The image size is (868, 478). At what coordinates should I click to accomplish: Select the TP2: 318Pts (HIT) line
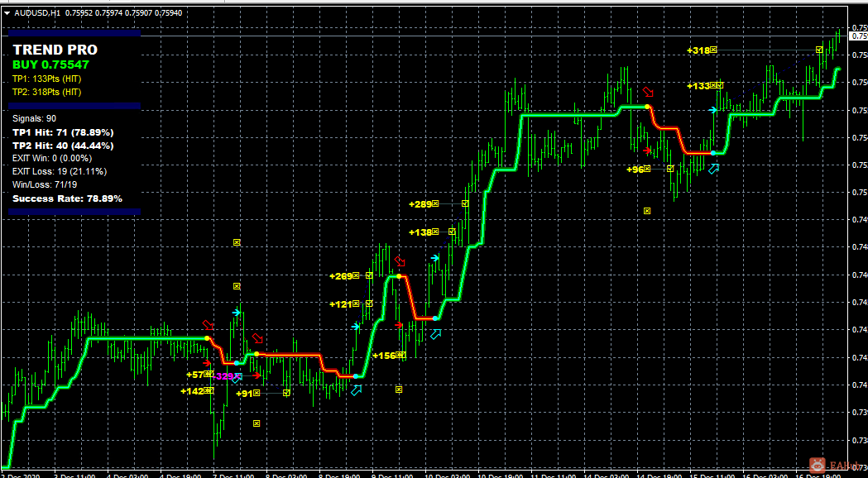pos(46,92)
